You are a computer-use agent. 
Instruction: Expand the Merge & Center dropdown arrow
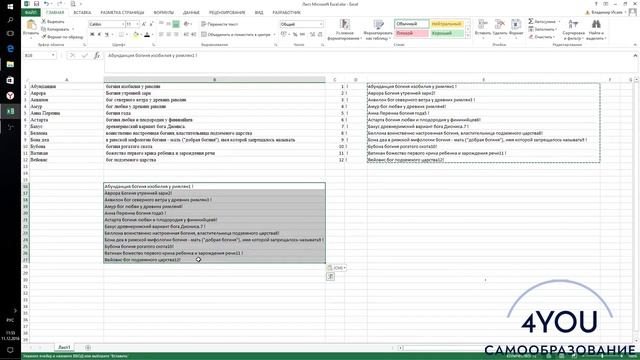(x=273, y=35)
